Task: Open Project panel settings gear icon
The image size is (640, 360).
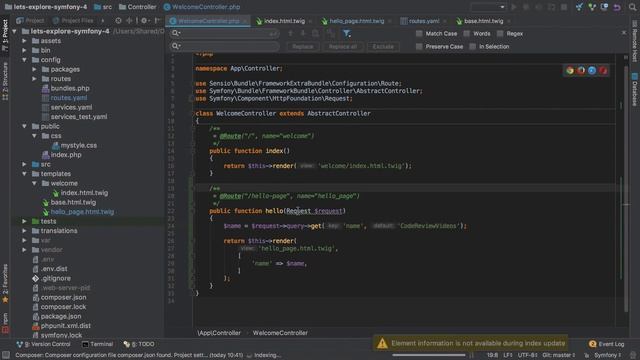Action: coord(144,20)
